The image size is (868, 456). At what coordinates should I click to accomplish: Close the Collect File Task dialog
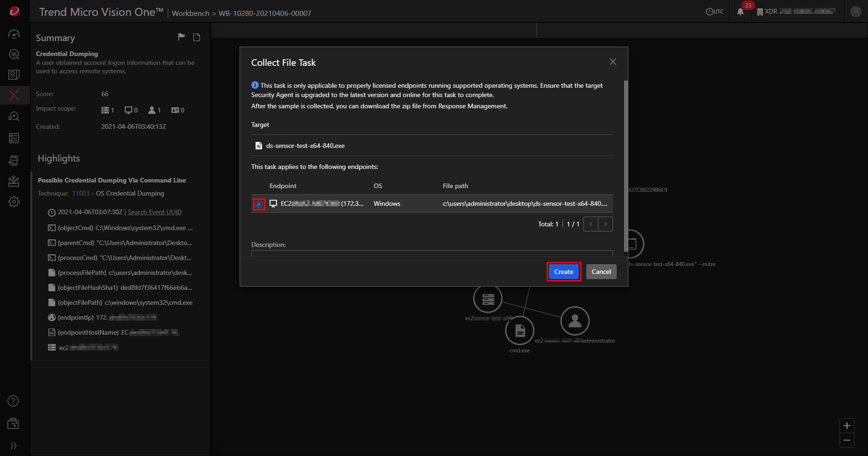pos(612,62)
